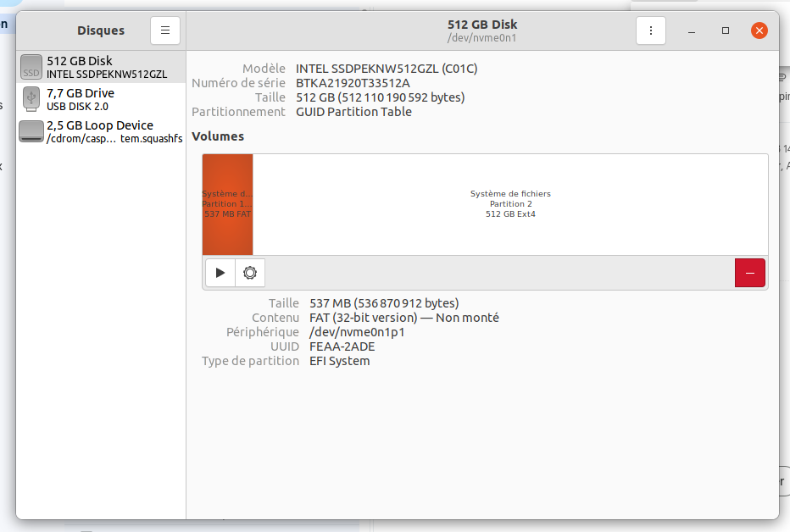This screenshot has width=790, height=532.
Task: Click the serial number BTKA21920T33512A
Action: [x=353, y=82]
